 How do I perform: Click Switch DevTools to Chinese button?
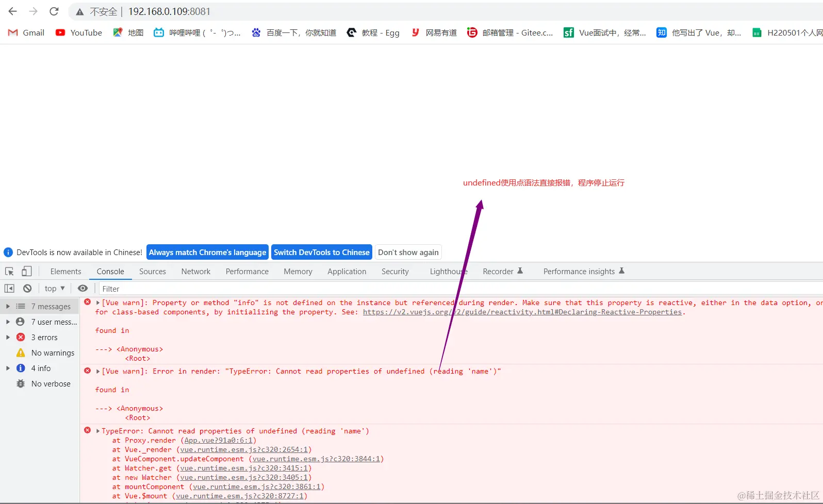(322, 253)
